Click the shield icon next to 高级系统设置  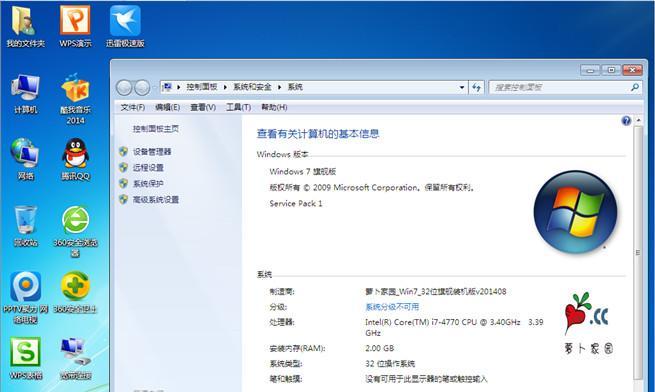123,199
